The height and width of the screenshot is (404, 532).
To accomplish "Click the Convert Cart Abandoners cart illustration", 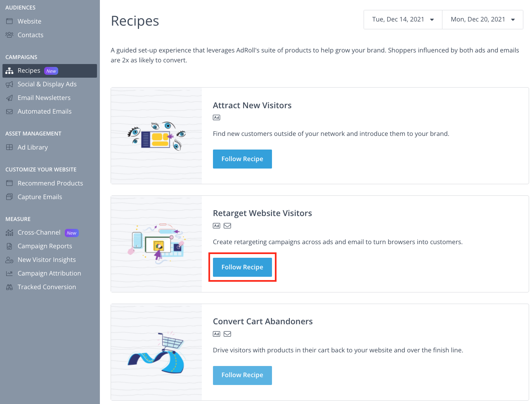I will pyautogui.click(x=156, y=352).
